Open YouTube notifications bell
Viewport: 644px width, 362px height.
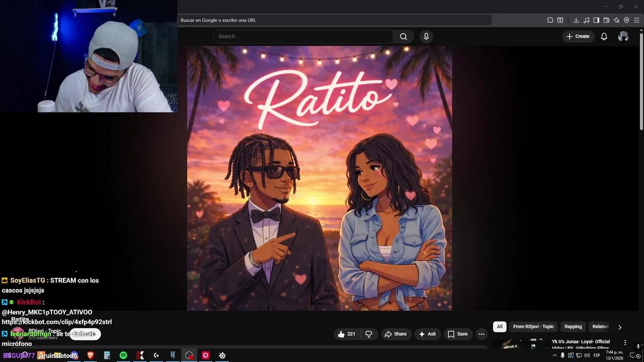[x=604, y=36]
